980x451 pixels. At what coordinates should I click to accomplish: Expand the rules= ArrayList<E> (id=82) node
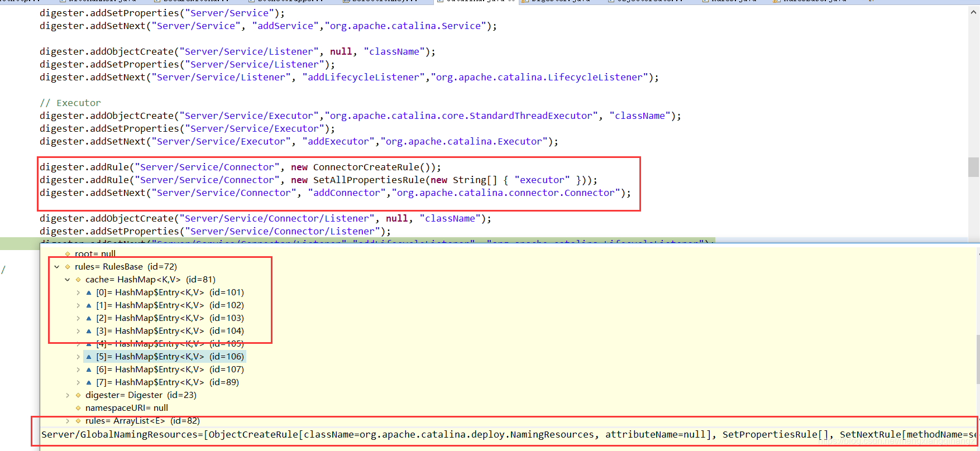click(x=68, y=421)
